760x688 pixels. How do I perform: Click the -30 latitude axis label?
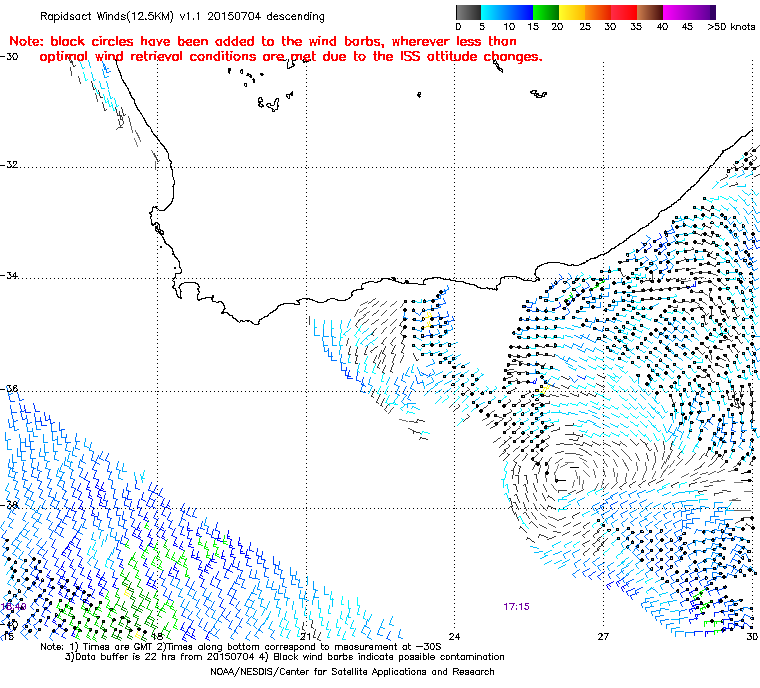[10, 56]
